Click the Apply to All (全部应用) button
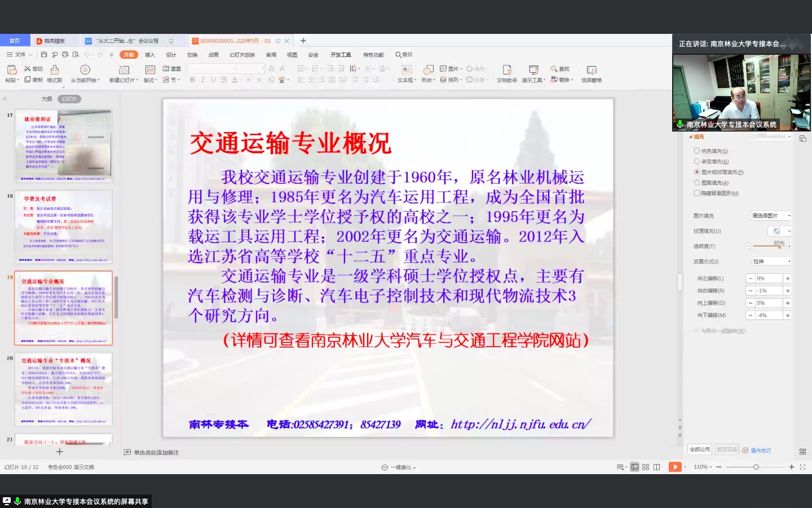Image resolution: width=812 pixels, height=508 pixels. click(x=700, y=449)
